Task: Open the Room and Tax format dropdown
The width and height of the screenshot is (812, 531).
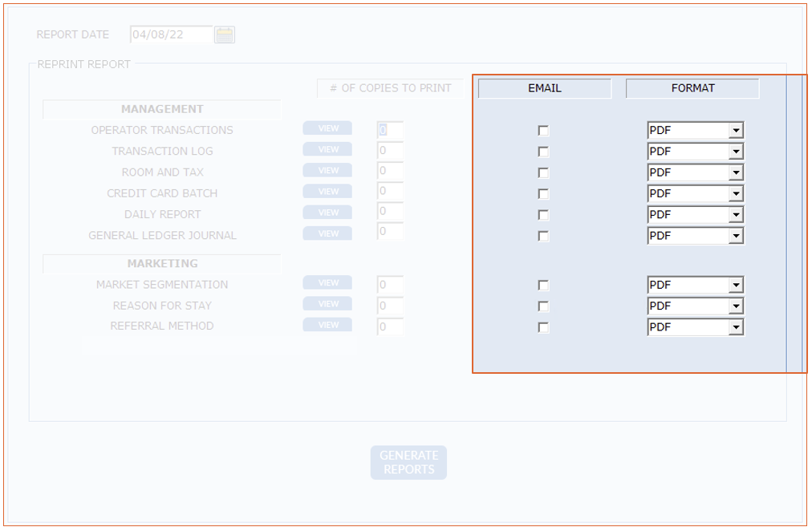Action: [x=736, y=172]
